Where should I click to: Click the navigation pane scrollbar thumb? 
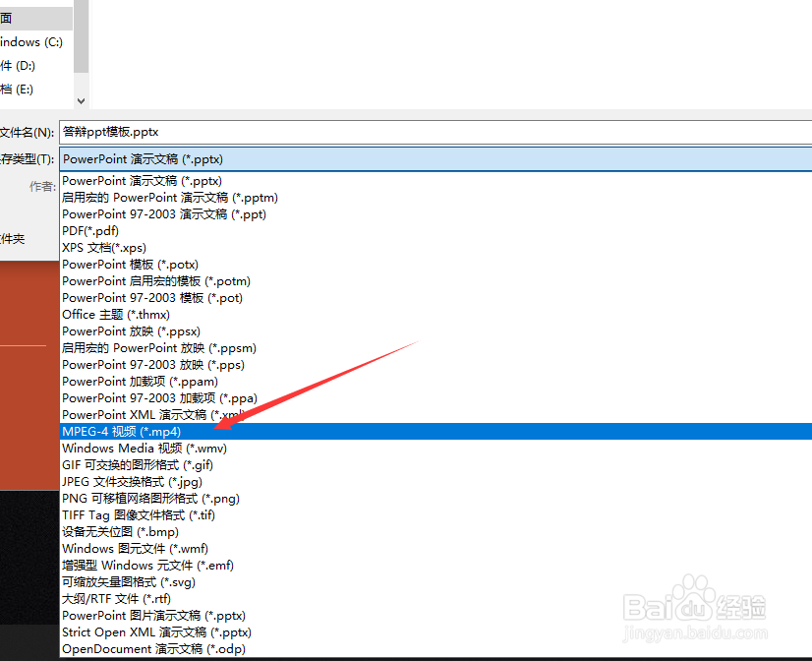[81, 35]
